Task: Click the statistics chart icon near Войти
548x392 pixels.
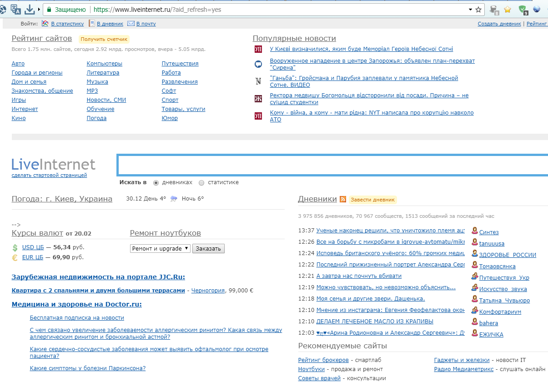Action: (x=45, y=23)
